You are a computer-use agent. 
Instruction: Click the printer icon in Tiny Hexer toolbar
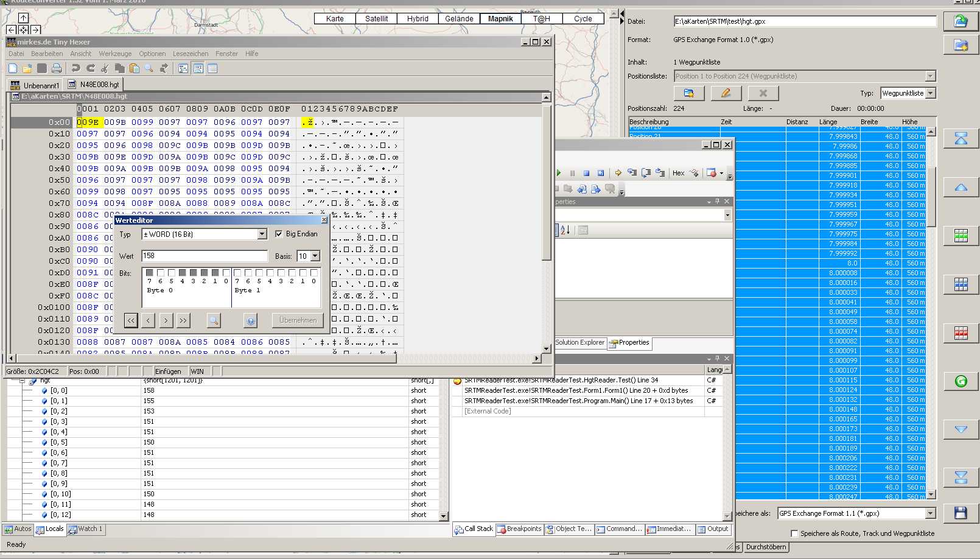(57, 68)
